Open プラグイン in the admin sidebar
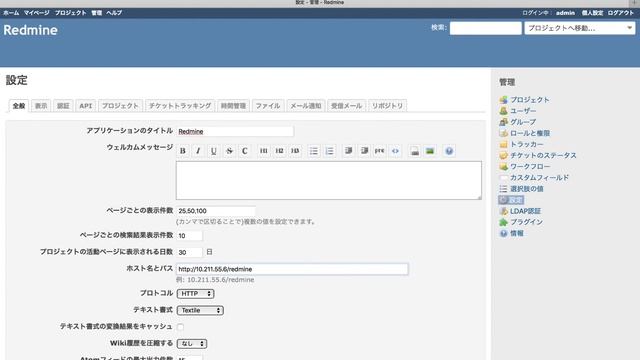 tap(526, 222)
